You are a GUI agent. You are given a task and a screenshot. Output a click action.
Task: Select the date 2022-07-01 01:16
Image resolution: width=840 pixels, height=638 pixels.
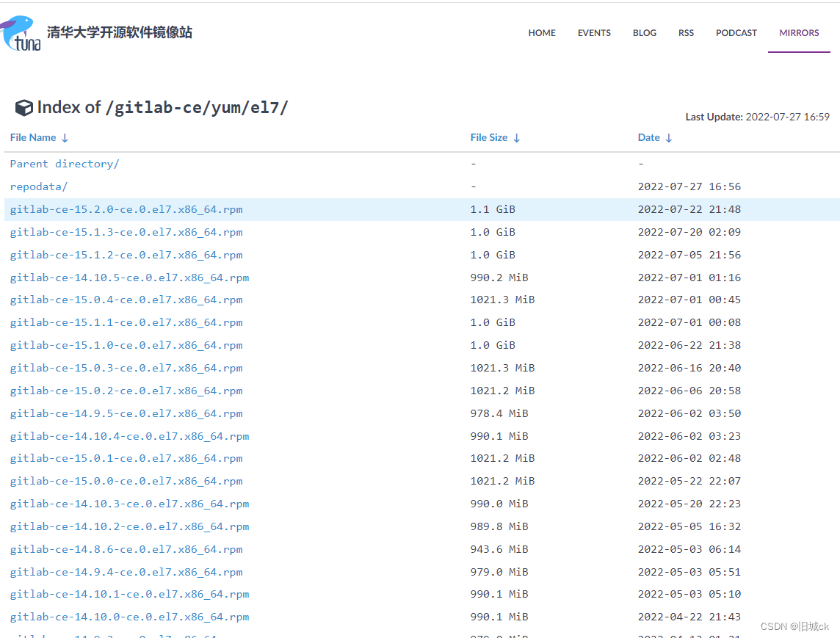click(x=689, y=278)
